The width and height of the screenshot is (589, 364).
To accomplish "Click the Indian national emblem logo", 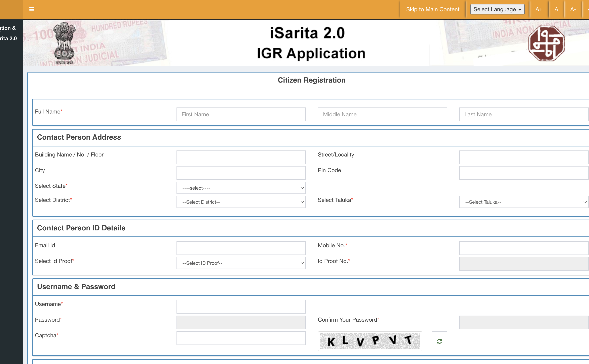I will click(x=64, y=43).
